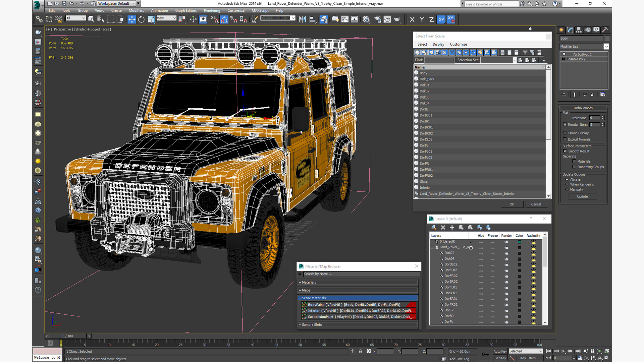Enable the Explicit Normals checkbox
Viewport: 644px width, 362px height.
pos(565,139)
